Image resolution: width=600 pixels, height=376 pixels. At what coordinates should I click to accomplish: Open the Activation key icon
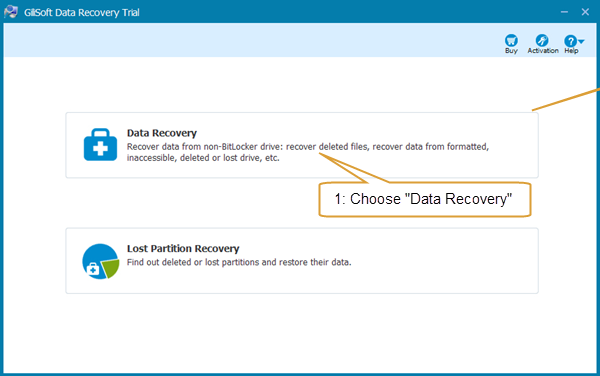[x=542, y=40]
